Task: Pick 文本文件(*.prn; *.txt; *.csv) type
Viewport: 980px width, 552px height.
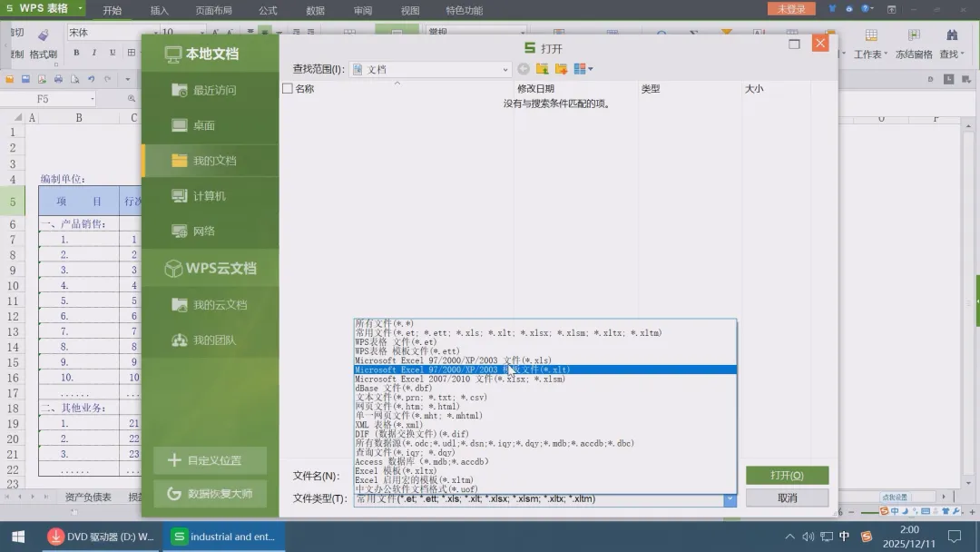Action: (545, 397)
